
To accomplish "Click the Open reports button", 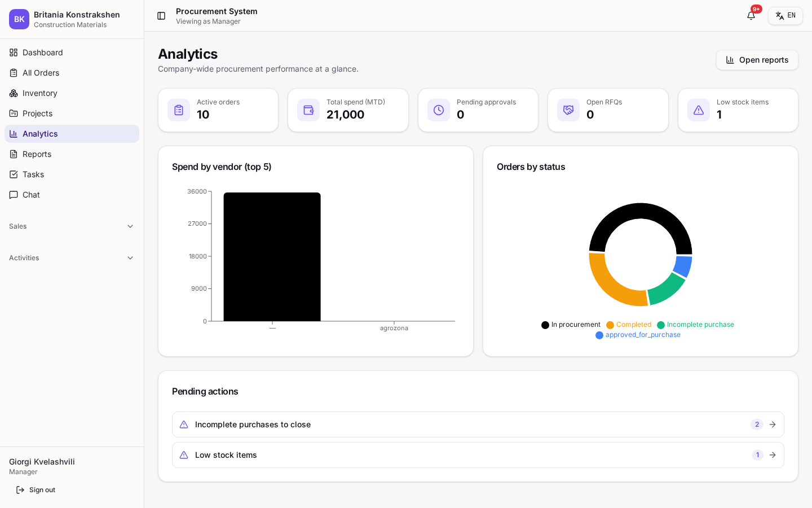I will point(757,60).
